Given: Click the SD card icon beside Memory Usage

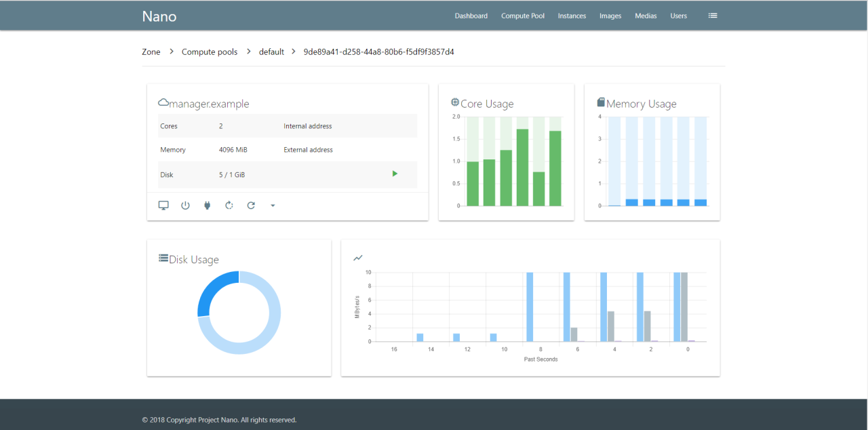Looking at the screenshot, I should 600,102.
